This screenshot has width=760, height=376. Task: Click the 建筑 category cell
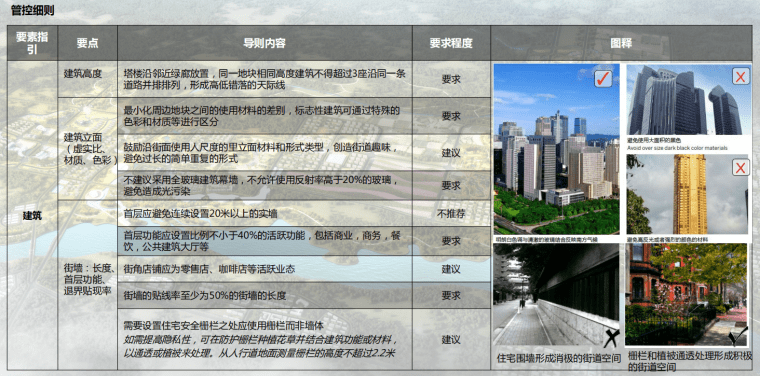[x=32, y=216]
